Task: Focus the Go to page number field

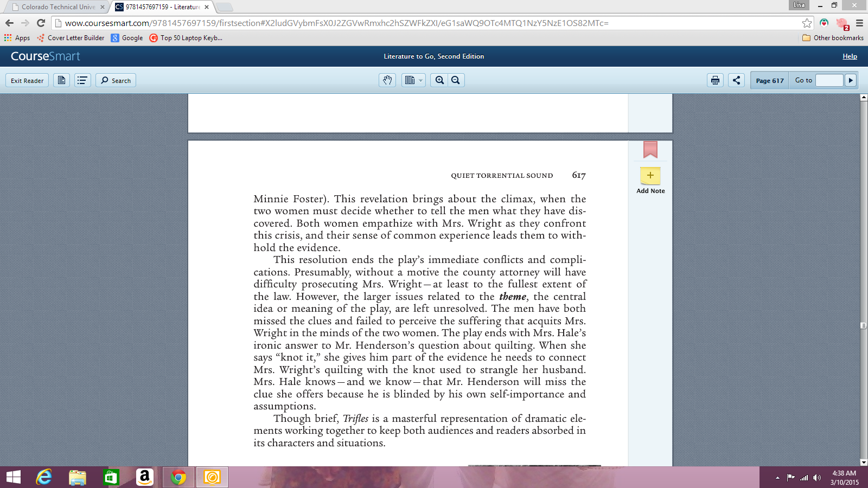Action: coord(829,80)
